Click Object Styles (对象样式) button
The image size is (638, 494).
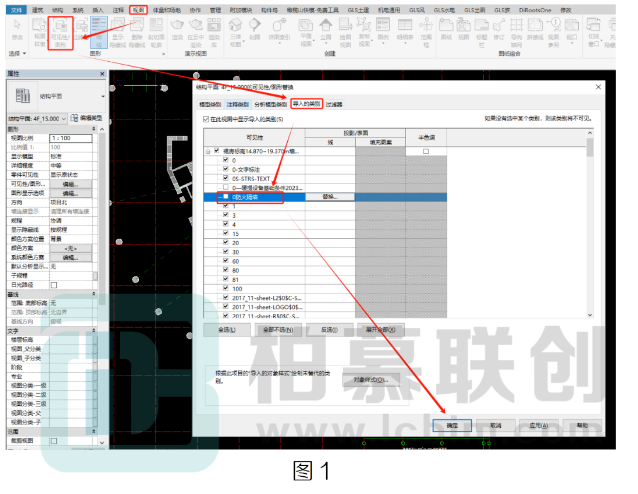[371, 380]
